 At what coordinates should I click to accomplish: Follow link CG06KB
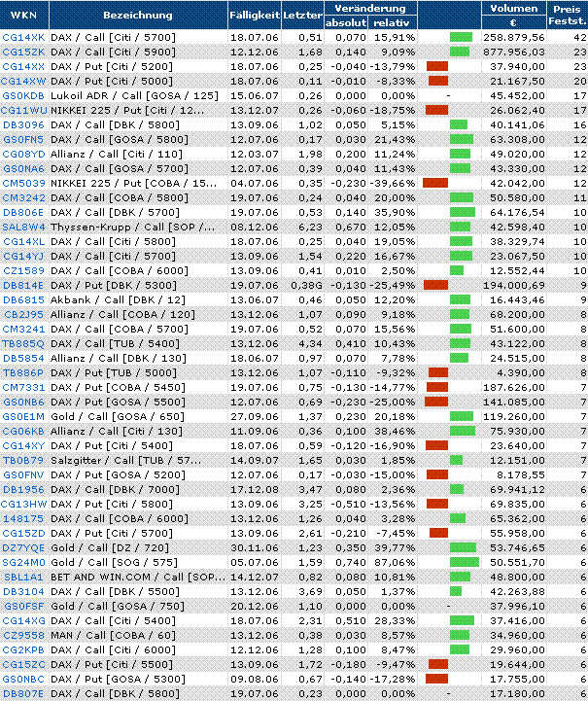[x=23, y=432]
